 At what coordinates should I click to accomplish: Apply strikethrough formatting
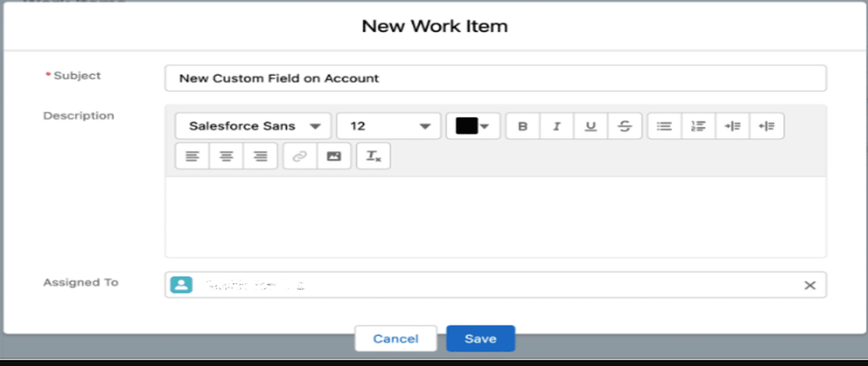pyautogui.click(x=625, y=126)
